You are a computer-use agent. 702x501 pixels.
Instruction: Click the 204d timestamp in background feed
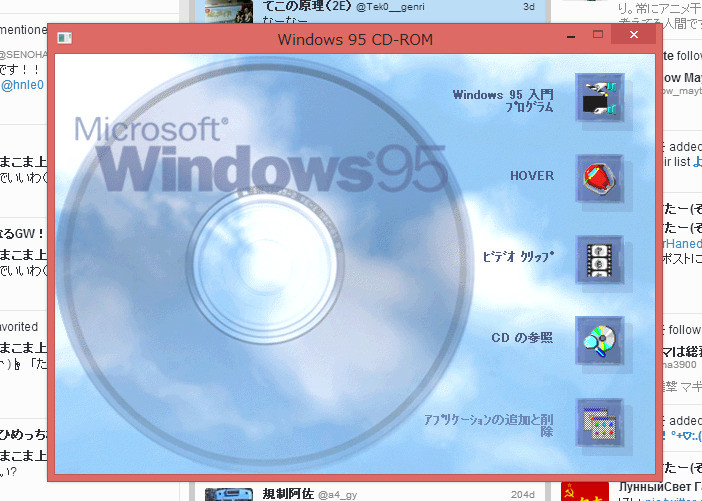pyautogui.click(x=522, y=495)
